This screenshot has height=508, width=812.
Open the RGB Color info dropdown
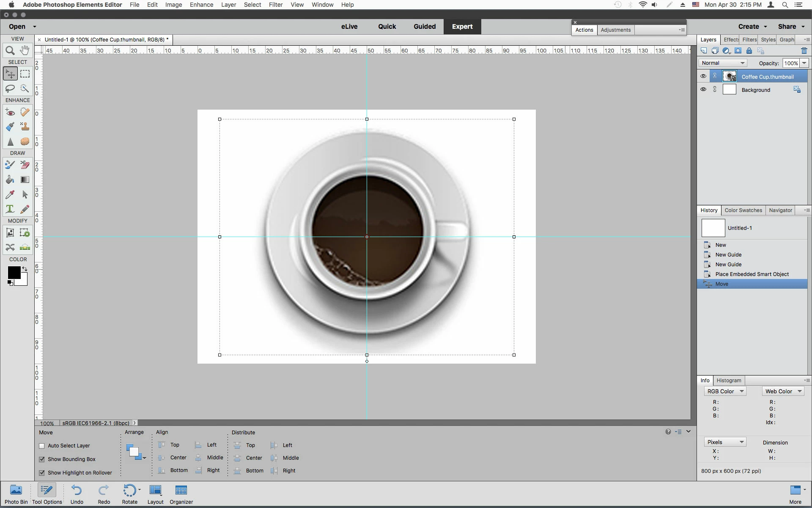(x=725, y=391)
